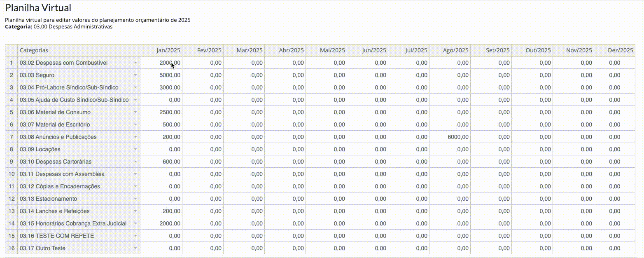This screenshot has width=644, height=258.
Task: Click Jan/2025 value for Honorários Cobrança Extra Judicial
Action: point(161,223)
